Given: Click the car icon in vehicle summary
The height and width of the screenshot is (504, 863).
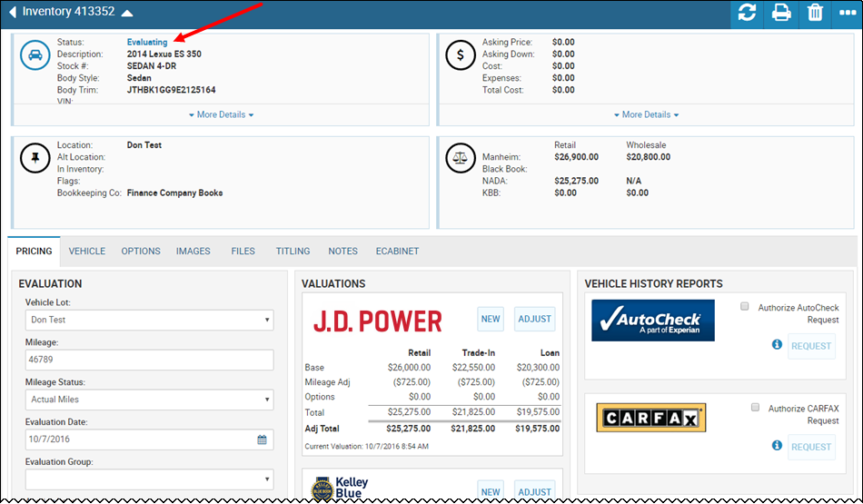Looking at the screenshot, I should click(x=35, y=55).
